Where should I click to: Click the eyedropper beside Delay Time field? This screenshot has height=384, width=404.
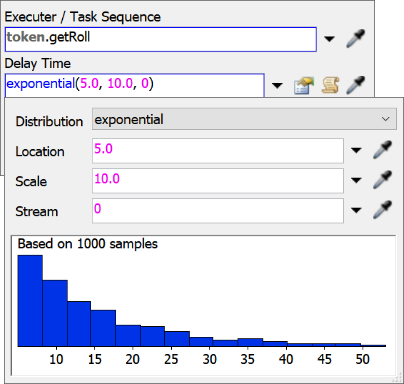[356, 85]
